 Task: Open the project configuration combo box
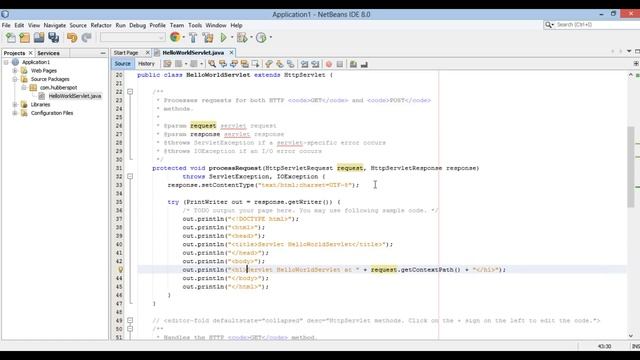pyautogui.click(x=133, y=38)
